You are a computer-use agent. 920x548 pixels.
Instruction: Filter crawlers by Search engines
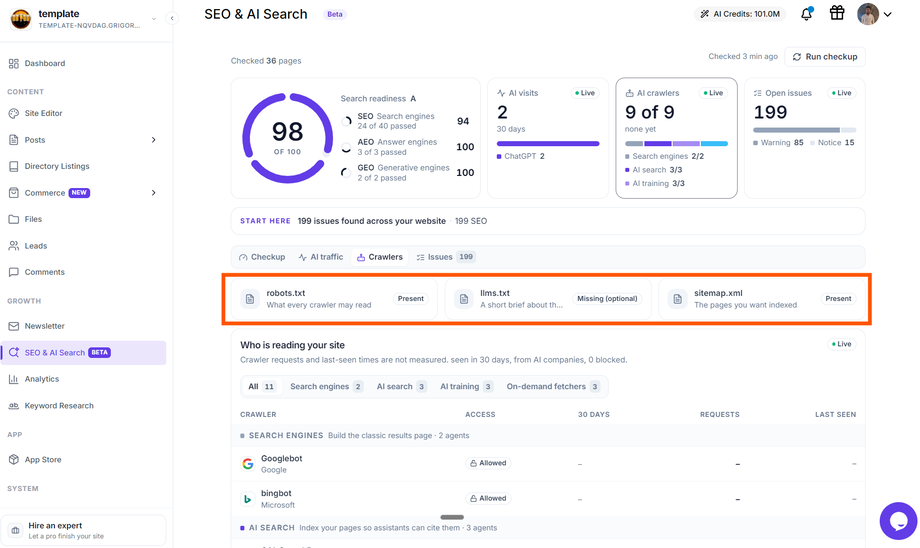pos(326,387)
